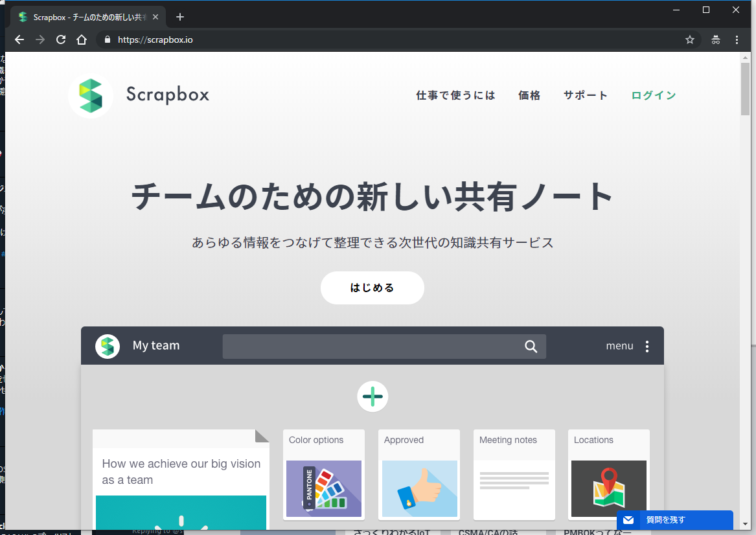Minimize the browser window
Viewport: 756px width, 535px height.
point(676,10)
